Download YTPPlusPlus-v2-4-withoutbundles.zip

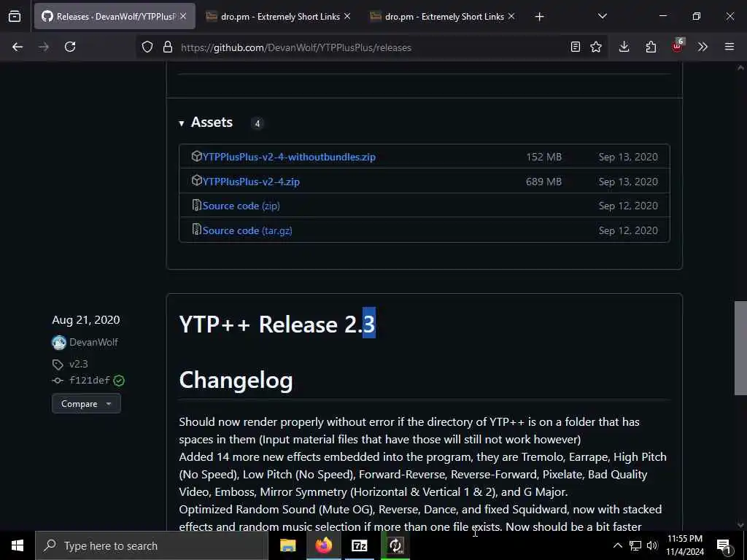coord(289,157)
